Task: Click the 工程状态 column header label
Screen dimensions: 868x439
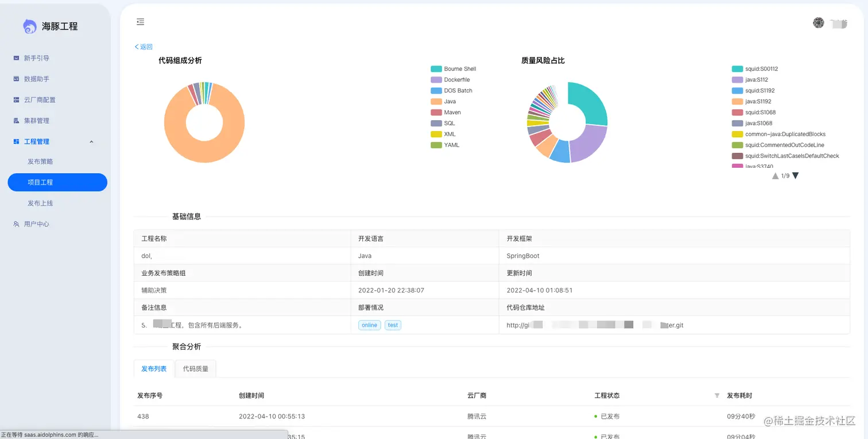Action: [x=607, y=396]
